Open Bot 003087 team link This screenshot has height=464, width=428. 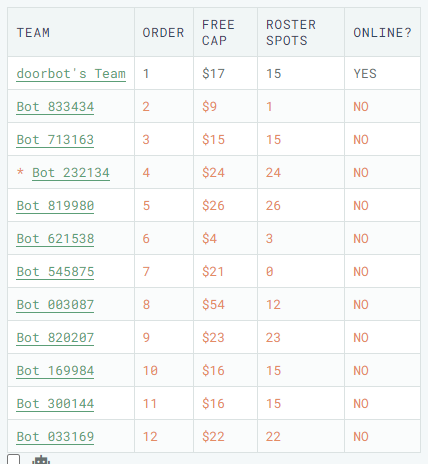pyautogui.click(x=55, y=305)
